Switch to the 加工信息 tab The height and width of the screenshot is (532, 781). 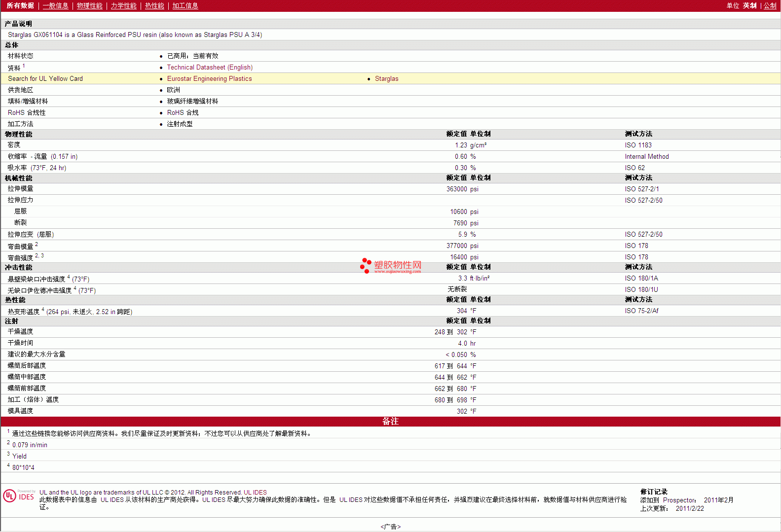[185, 5]
